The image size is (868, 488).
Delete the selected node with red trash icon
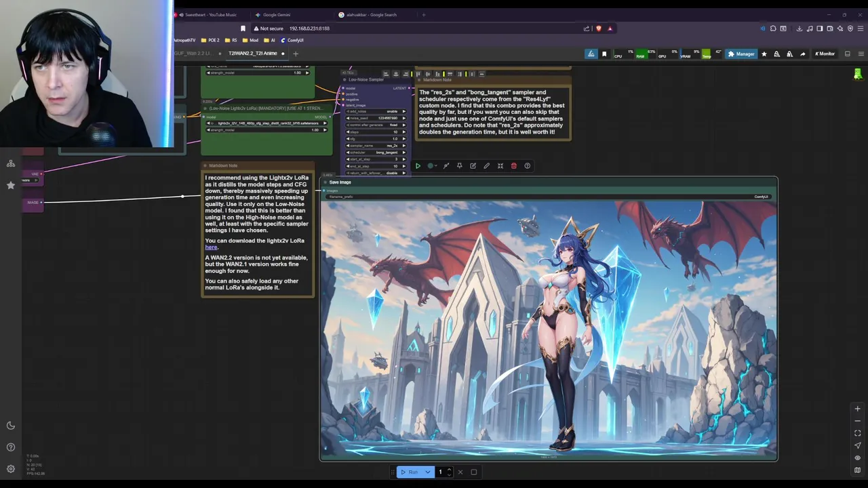(513, 166)
